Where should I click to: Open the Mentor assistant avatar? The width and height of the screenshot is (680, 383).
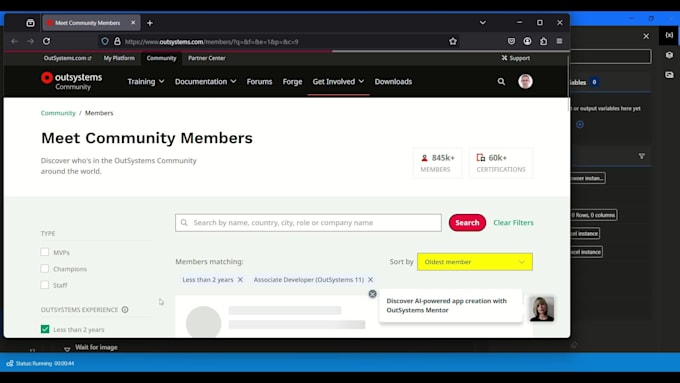coord(542,309)
